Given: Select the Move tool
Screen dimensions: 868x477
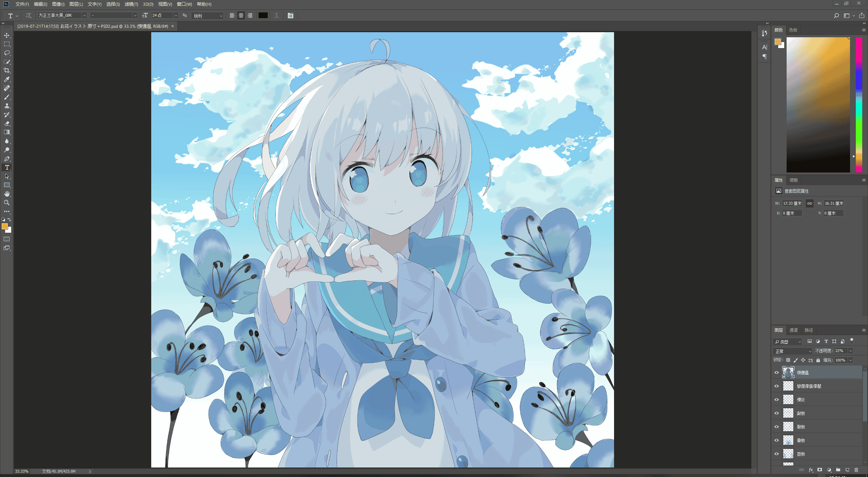Looking at the screenshot, I should 7,35.
